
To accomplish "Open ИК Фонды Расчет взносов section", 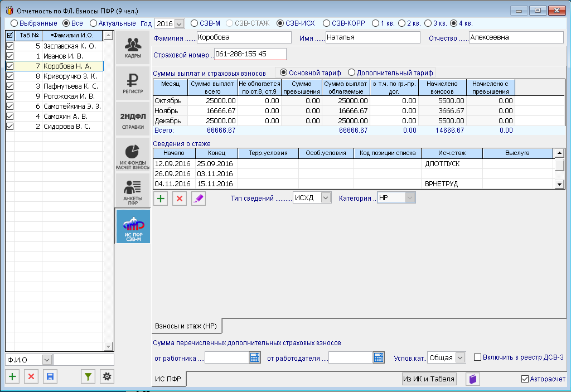I will tap(133, 155).
